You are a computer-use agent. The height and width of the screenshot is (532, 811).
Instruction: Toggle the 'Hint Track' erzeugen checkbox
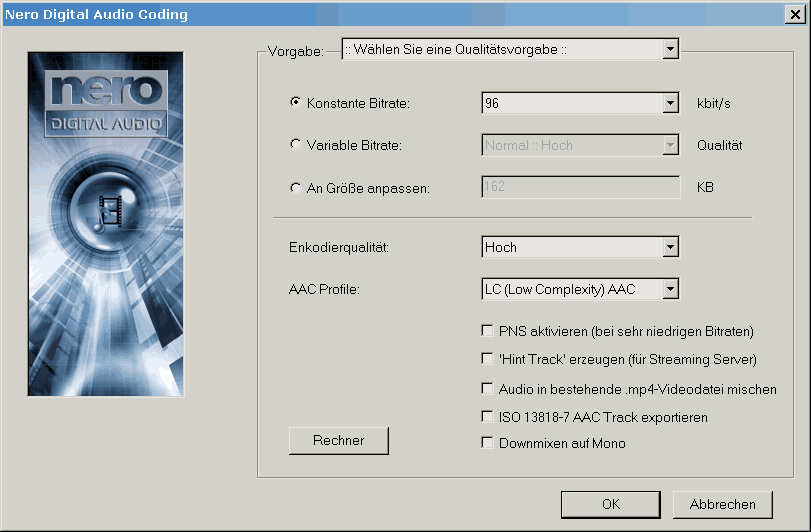488,358
